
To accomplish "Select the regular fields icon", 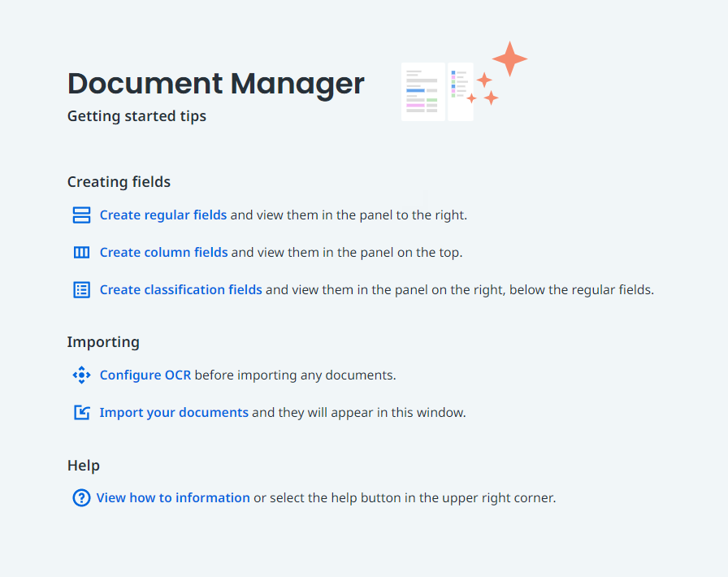I will pyautogui.click(x=81, y=215).
